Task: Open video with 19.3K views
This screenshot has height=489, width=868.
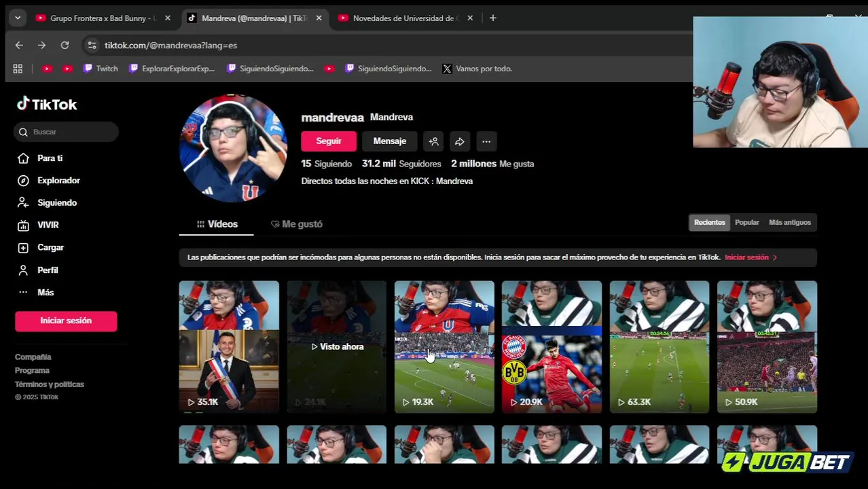Action: (x=444, y=346)
